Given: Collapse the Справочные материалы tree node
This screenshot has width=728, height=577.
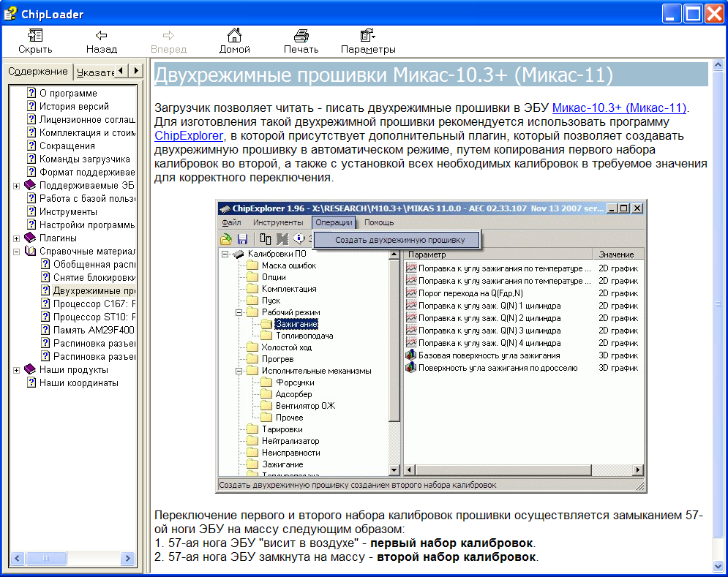Looking at the screenshot, I should (x=17, y=252).
